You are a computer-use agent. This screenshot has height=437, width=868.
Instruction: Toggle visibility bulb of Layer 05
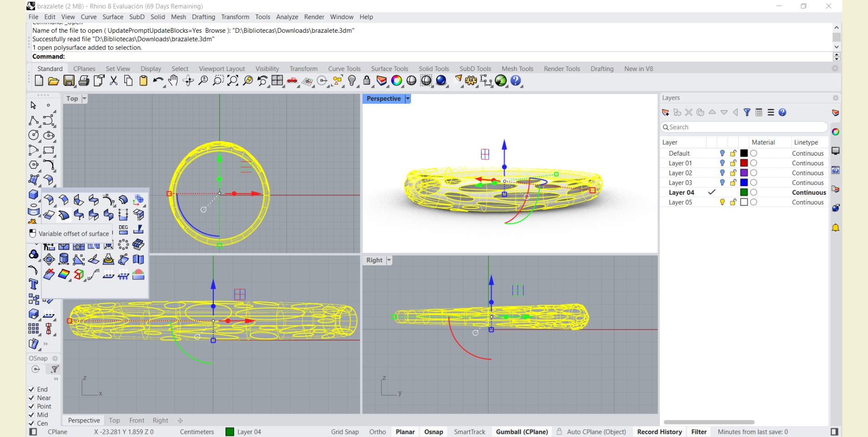722,202
